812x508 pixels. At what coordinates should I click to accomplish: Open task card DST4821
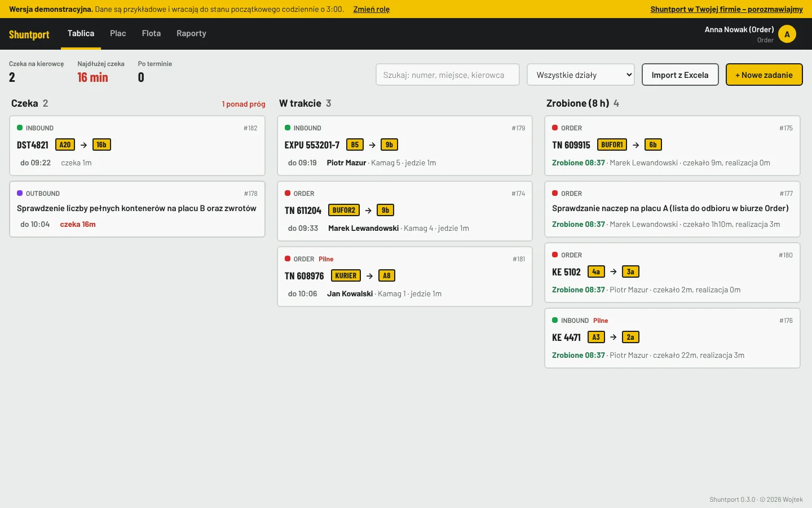pos(137,146)
